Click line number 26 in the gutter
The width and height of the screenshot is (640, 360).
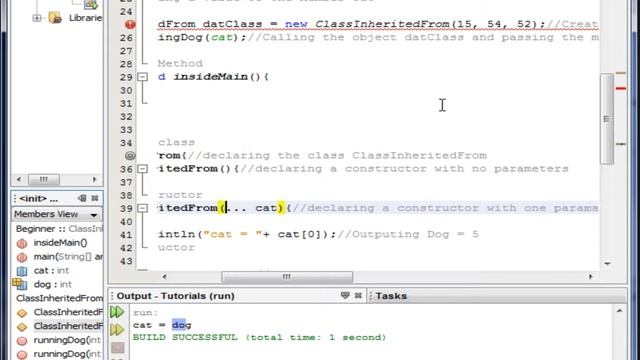coord(126,38)
